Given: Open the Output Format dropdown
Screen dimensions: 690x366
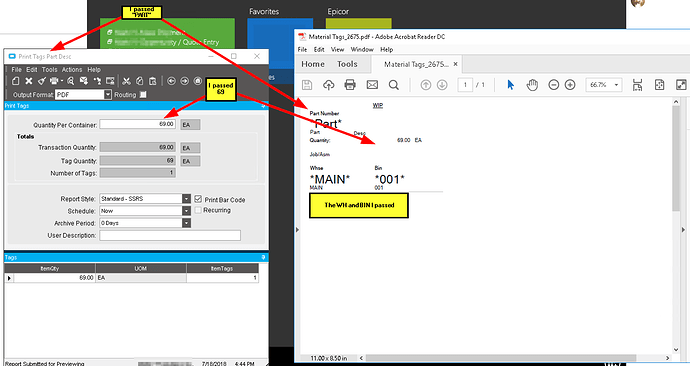Looking at the screenshot, I should 108,95.
